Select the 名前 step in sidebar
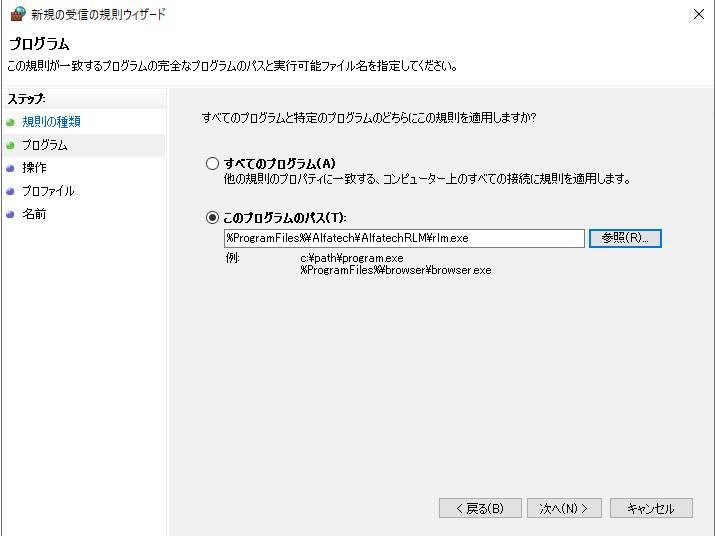This screenshot has height=536, width=715. [35, 214]
